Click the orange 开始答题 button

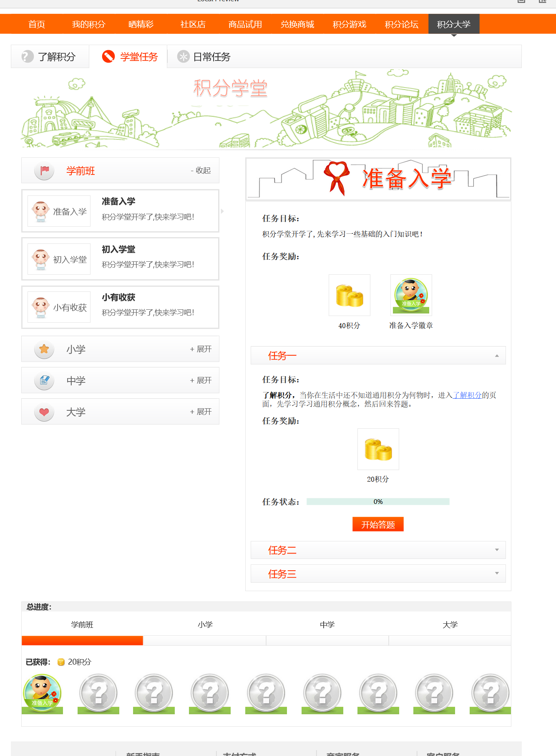click(x=378, y=524)
